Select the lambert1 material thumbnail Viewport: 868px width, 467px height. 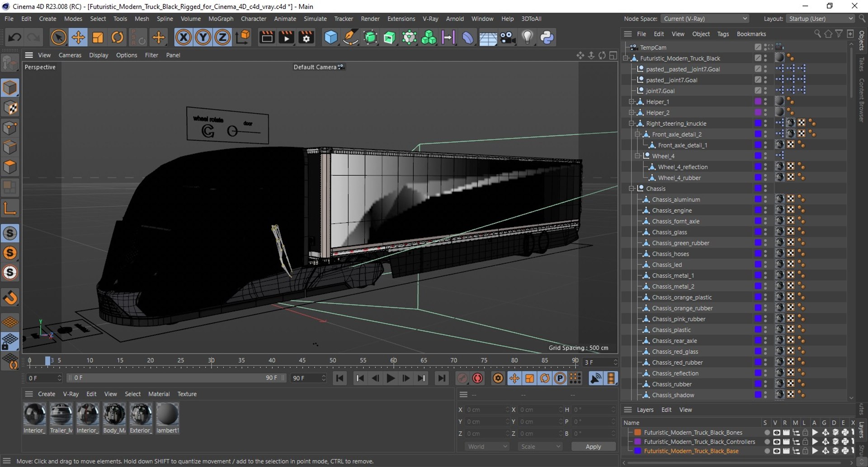point(167,414)
